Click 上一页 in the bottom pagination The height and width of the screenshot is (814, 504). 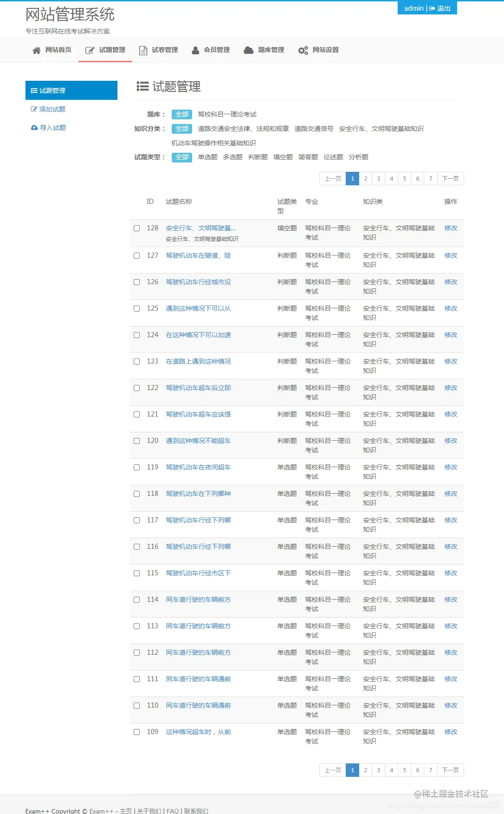click(333, 770)
